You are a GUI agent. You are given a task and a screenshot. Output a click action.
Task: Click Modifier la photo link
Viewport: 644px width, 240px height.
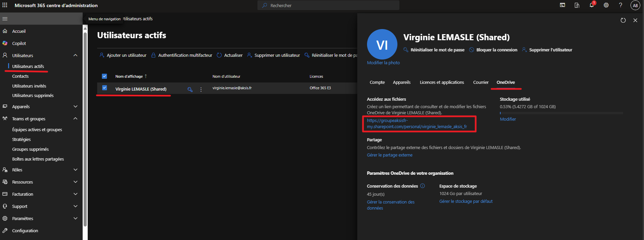(x=383, y=63)
